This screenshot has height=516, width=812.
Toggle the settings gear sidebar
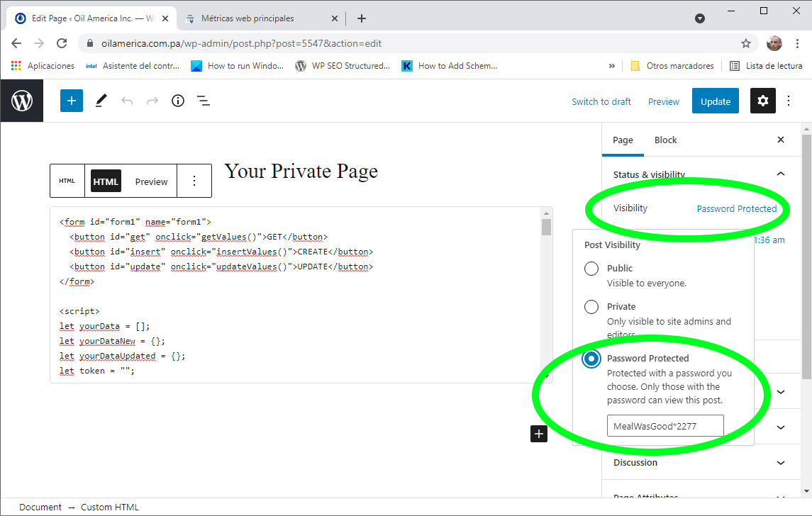pyautogui.click(x=763, y=101)
